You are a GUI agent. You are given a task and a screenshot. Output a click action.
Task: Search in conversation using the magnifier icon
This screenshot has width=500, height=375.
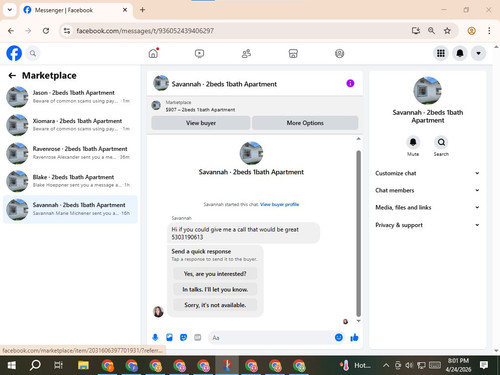[x=441, y=143]
